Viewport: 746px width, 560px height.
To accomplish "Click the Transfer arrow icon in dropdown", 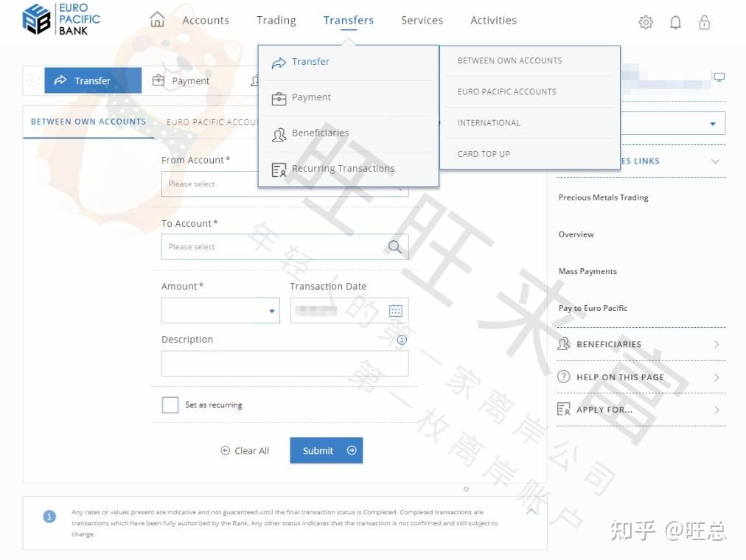I will pyautogui.click(x=279, y=63).
